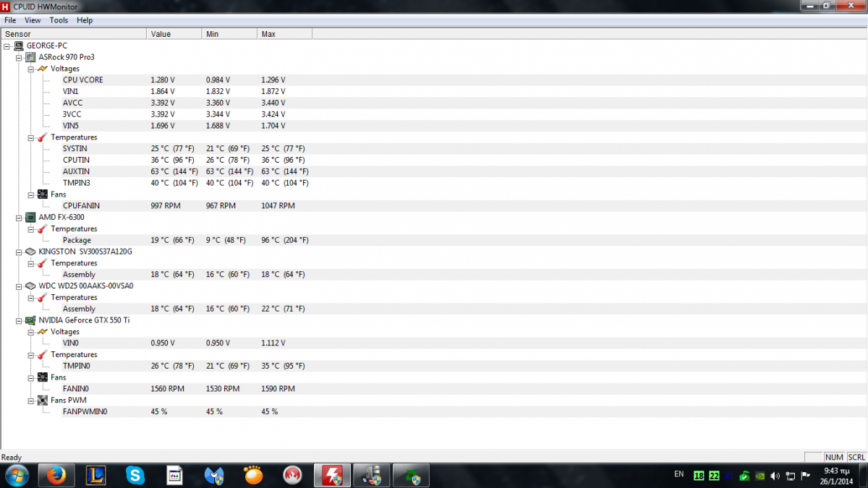Click the NUM status bar indicator
Screen dimensions: 868x488
(834, 457)
